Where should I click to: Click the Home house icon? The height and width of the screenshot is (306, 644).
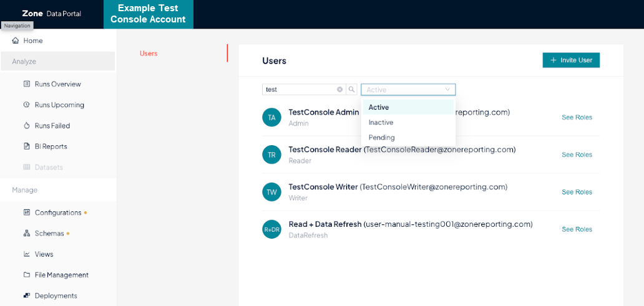pos(16,41)
